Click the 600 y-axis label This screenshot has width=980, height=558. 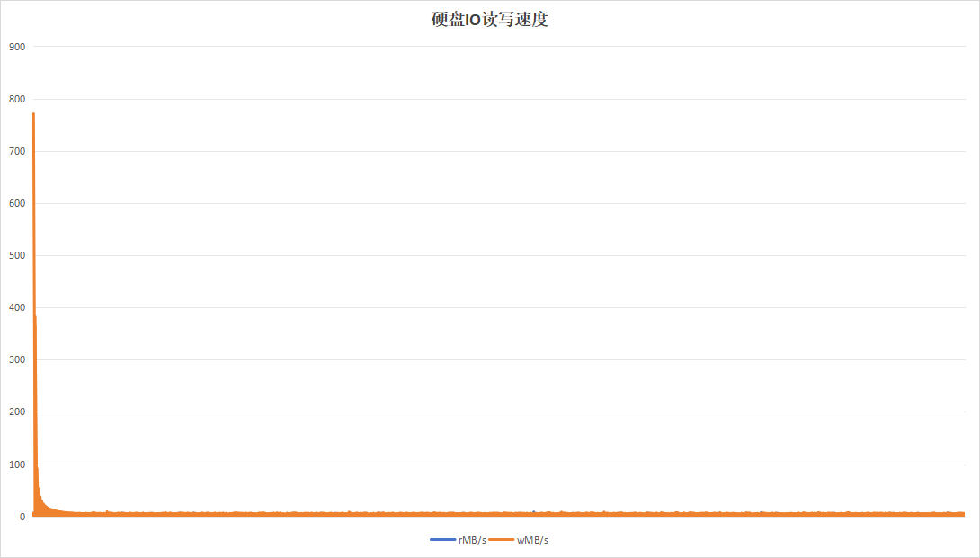pos(17,203)
